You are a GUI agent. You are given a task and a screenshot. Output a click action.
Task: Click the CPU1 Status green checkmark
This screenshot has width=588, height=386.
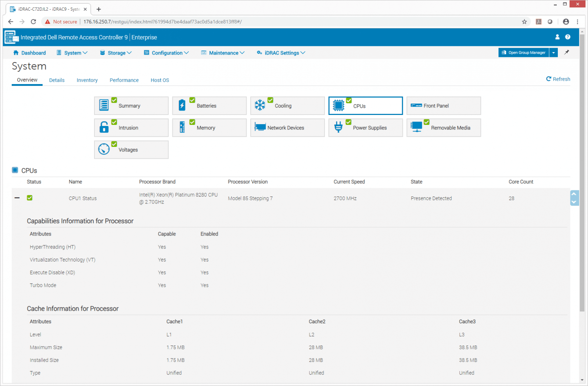tap(30, 198)
